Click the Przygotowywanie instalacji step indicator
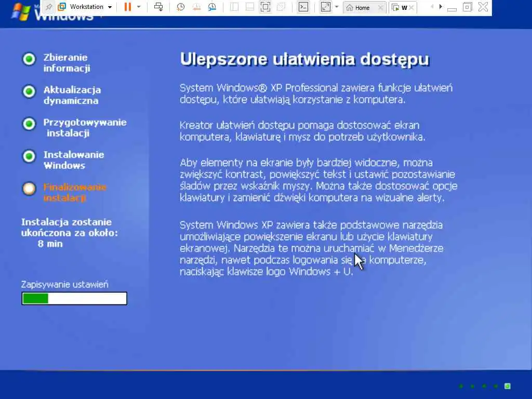 (x=29, y=124)
